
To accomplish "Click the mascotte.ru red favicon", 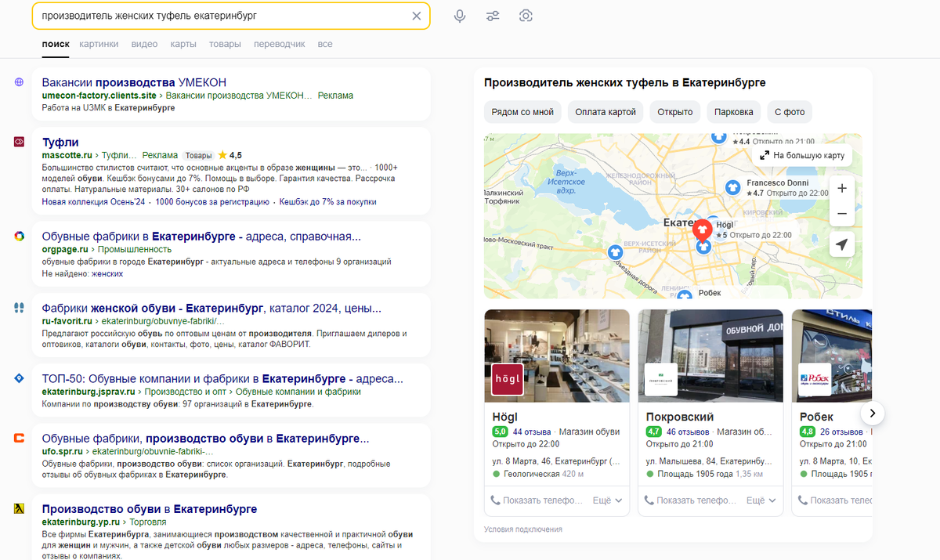I will (20, 142).
